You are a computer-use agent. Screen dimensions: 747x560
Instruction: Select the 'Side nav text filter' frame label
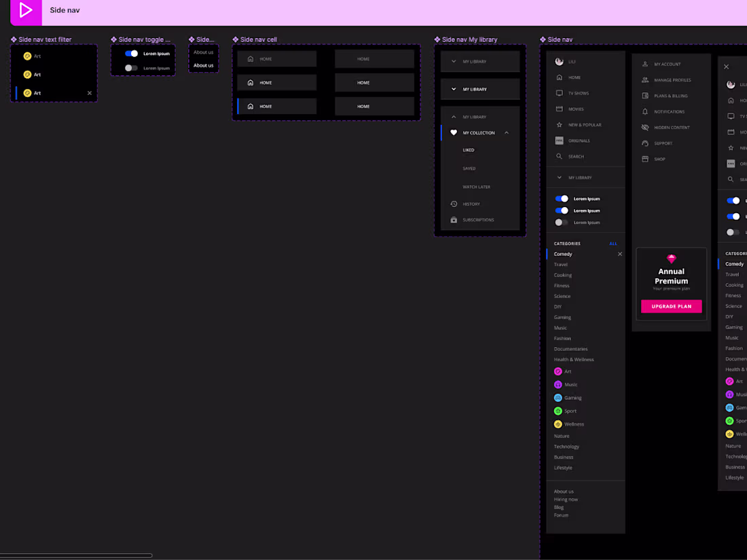(x=45, y=39)
